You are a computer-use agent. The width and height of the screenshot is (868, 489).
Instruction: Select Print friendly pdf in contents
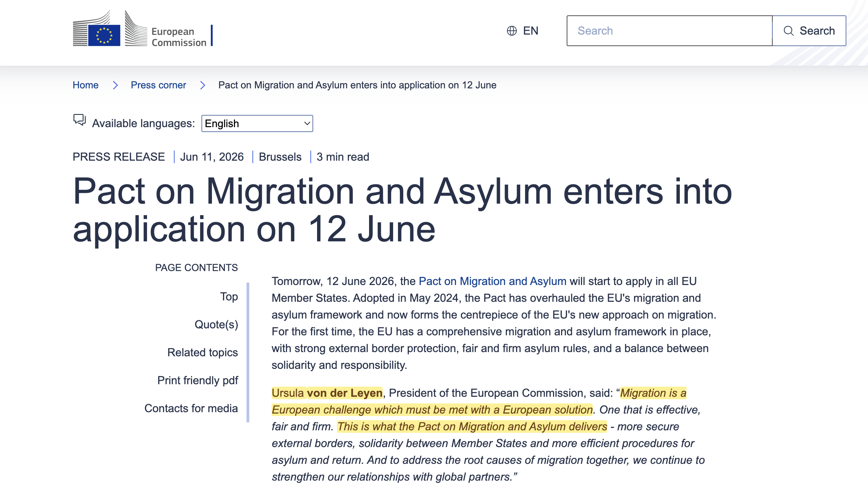198,380
